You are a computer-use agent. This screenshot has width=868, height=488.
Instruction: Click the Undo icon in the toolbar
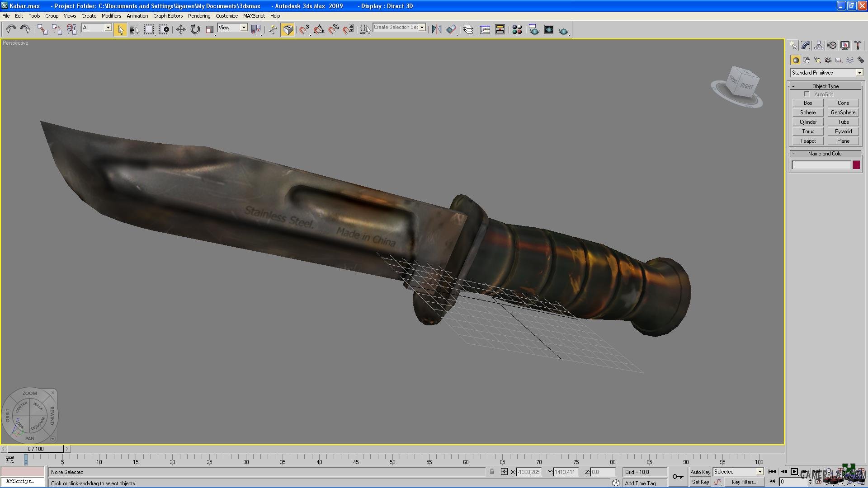pyautogui.click(x=11, y=29)
